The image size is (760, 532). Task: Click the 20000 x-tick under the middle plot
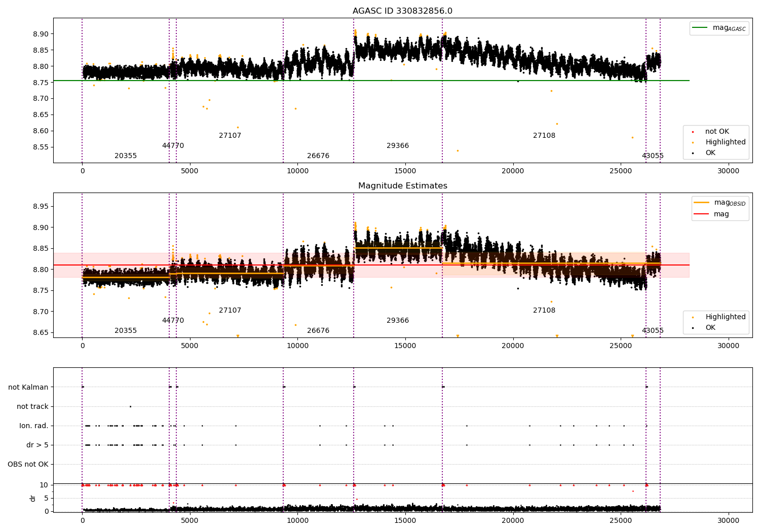coord(513,346)
